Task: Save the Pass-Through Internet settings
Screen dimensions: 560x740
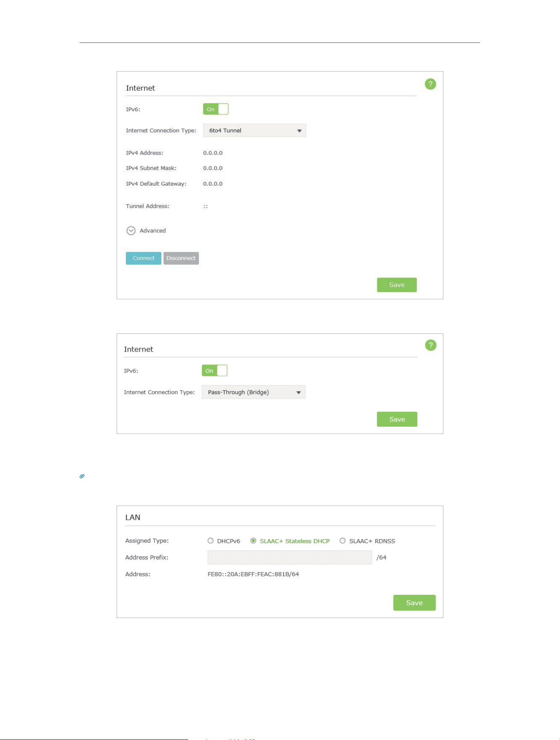Action: [x=397, y=419]
